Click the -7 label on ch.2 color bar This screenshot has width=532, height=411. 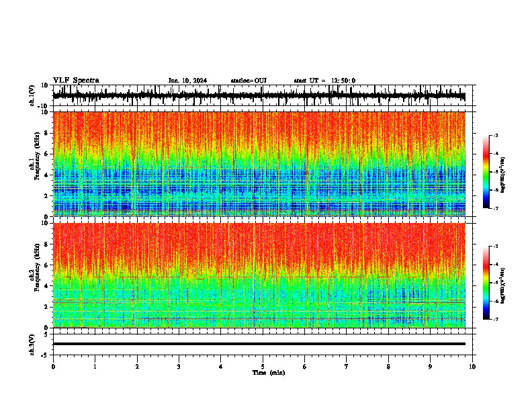click(495, 319)
